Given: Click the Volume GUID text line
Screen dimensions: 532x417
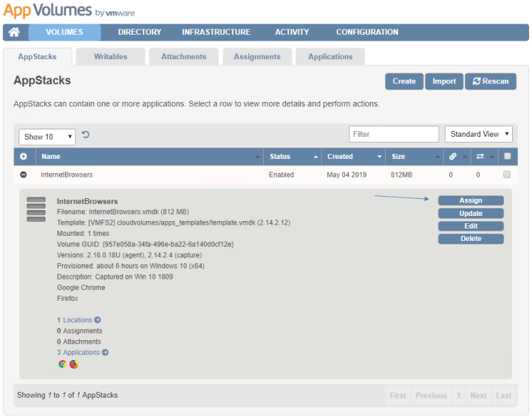Looking at the screenshot, I should tap(146, 244).
